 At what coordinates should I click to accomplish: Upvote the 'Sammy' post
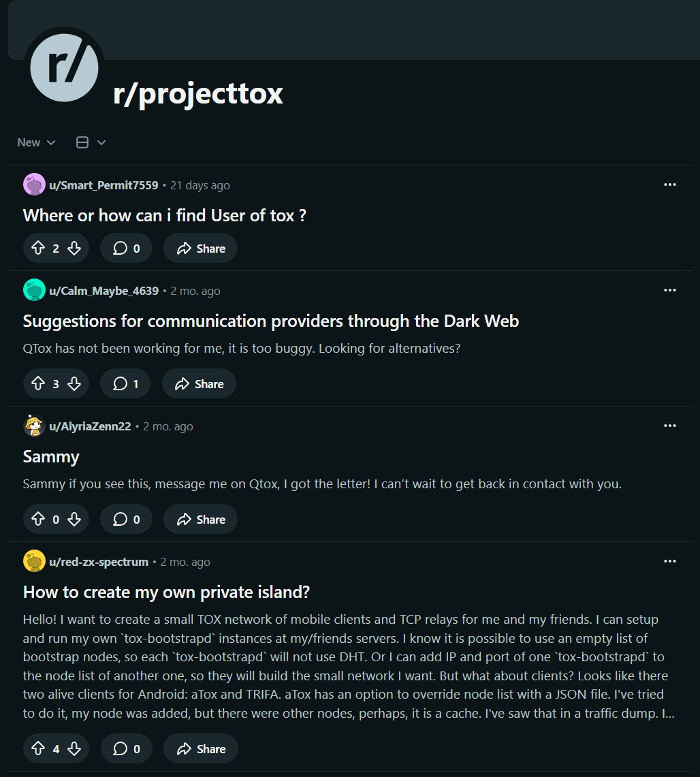coord(38,520)
